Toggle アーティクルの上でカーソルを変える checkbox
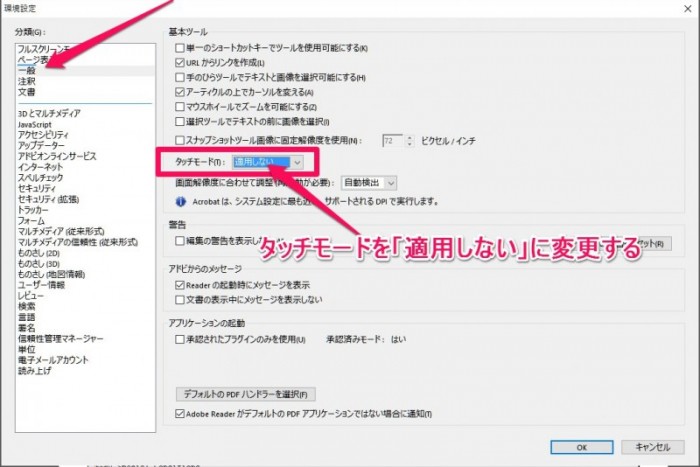Image resolution: width=700 pixels, height=467 pixels. [180, 92]
